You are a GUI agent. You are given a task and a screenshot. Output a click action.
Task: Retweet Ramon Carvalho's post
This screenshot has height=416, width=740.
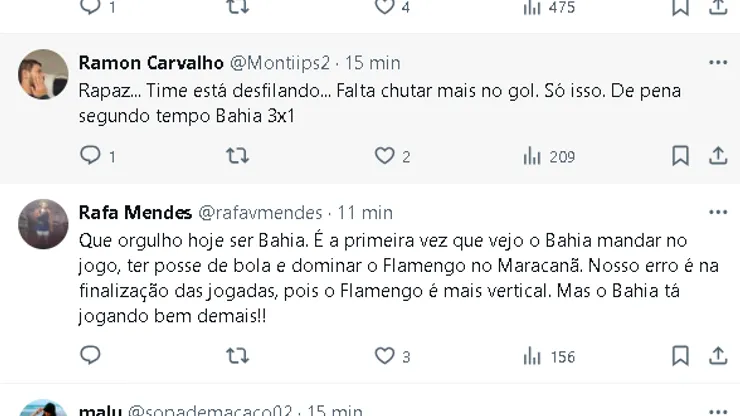[x=237, y=156]
